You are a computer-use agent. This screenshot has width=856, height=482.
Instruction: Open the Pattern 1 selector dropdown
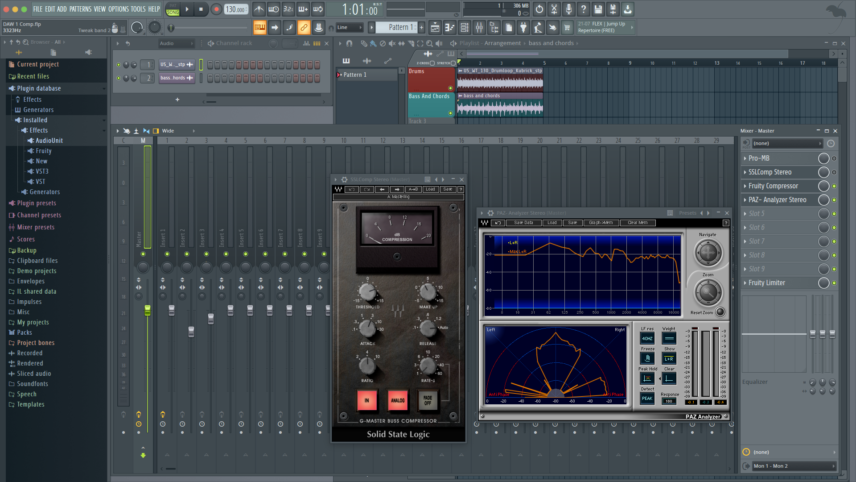(x=397, y=27)
